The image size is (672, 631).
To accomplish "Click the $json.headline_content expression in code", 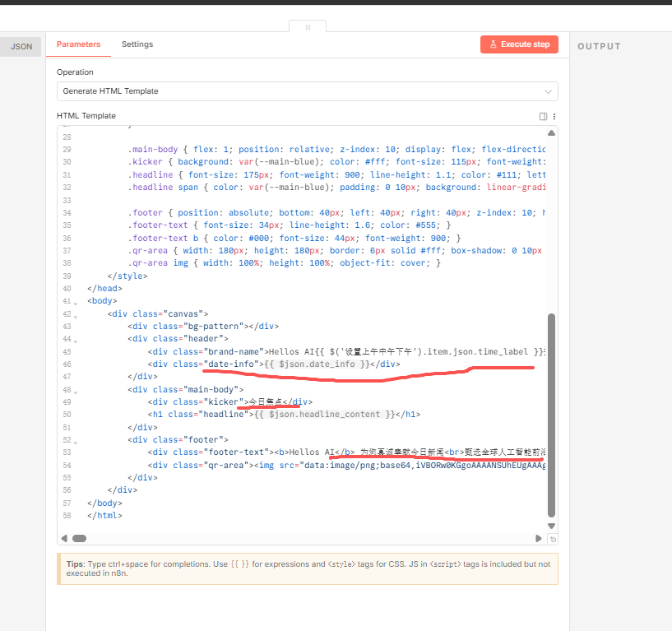I will pyautogui.click(x=327, y=415).
